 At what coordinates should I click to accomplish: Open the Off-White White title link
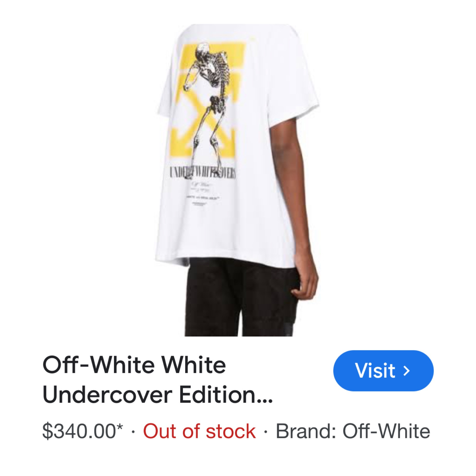coord(134,365)
